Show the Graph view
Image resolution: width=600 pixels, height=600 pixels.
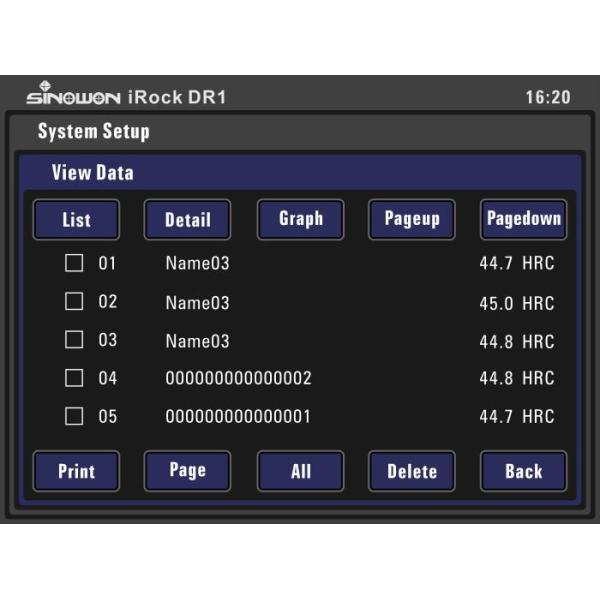pyautogui.click(x=300, y=220)
